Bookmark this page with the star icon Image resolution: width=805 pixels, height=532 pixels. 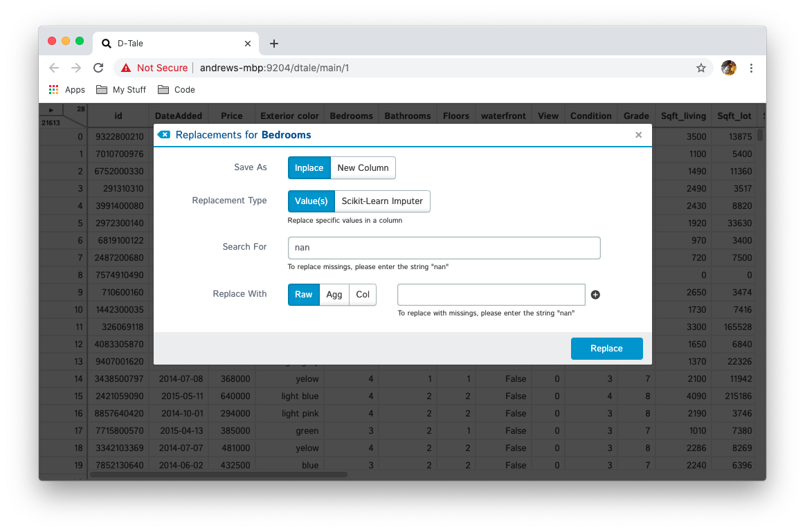700,68
